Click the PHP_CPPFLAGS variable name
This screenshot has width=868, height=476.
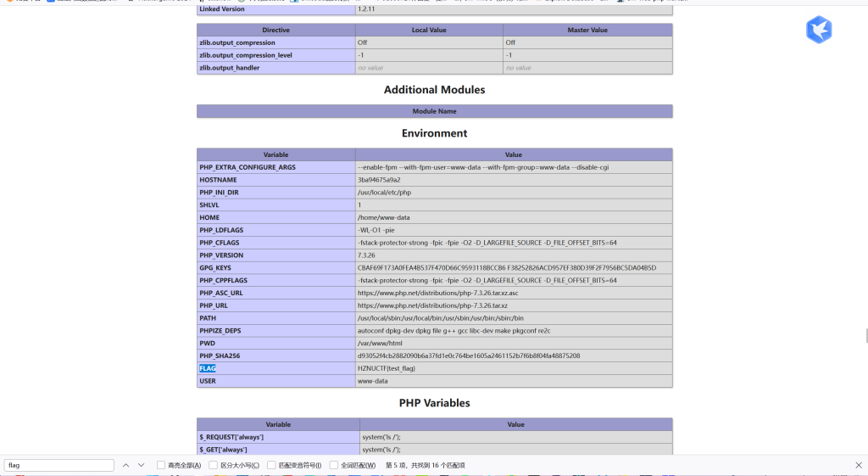tap(223, 280)
